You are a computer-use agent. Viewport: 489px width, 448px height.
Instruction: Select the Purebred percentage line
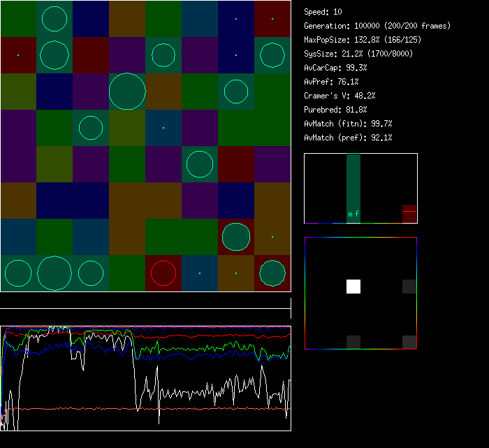point(335,110)
